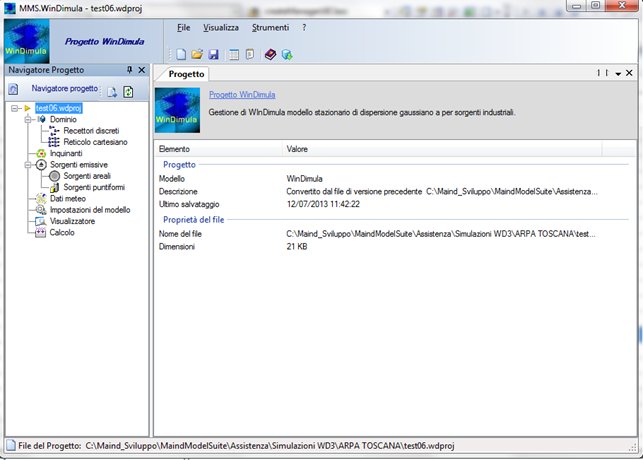The width and height of the screenshot is (643, 460).
Task: Click the file icon in the status bar
Action: click(11, 446)
